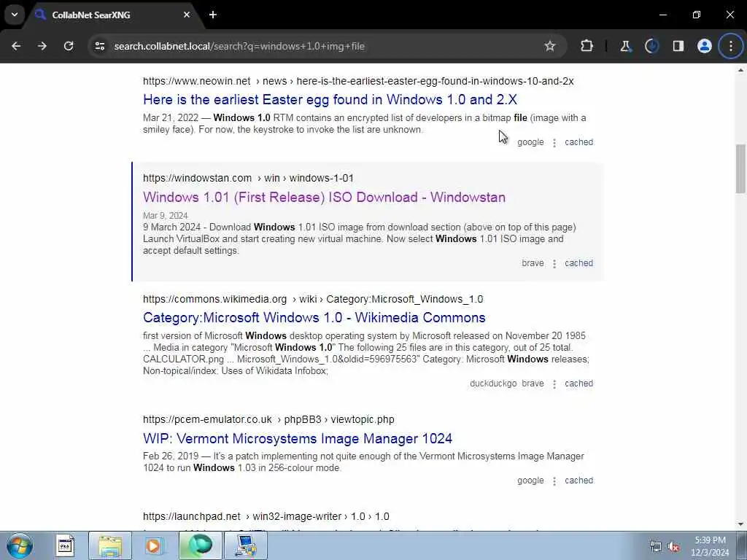Click the page vertical scrollbar thumb
Screen dimensions: 747x560
click(740, 168)
